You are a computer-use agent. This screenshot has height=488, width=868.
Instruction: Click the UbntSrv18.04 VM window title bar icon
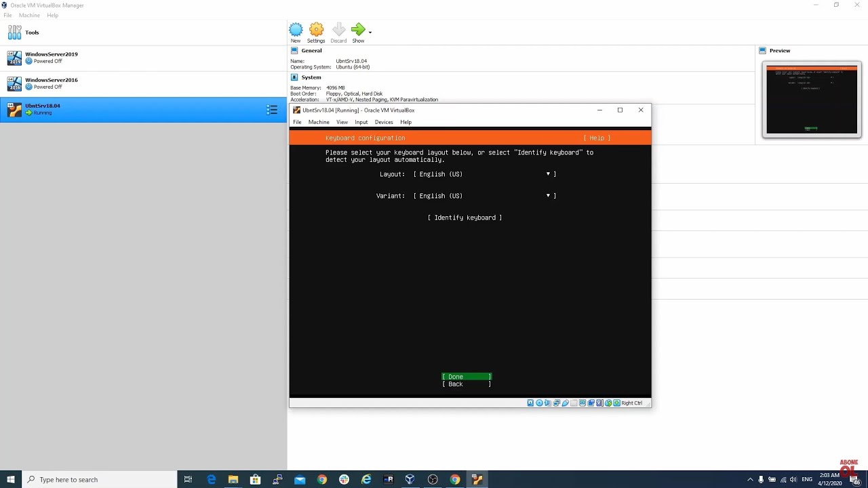(x=296, y=110)
